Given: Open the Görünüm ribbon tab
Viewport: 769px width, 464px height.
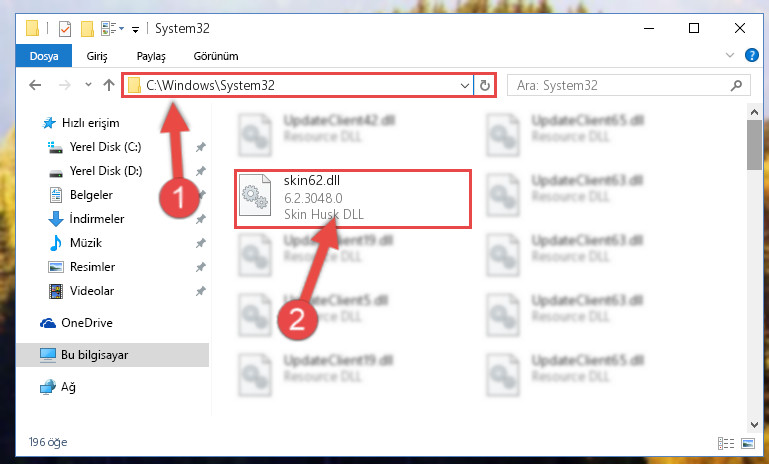Looking at the screenshot, I should click(216, 56).
